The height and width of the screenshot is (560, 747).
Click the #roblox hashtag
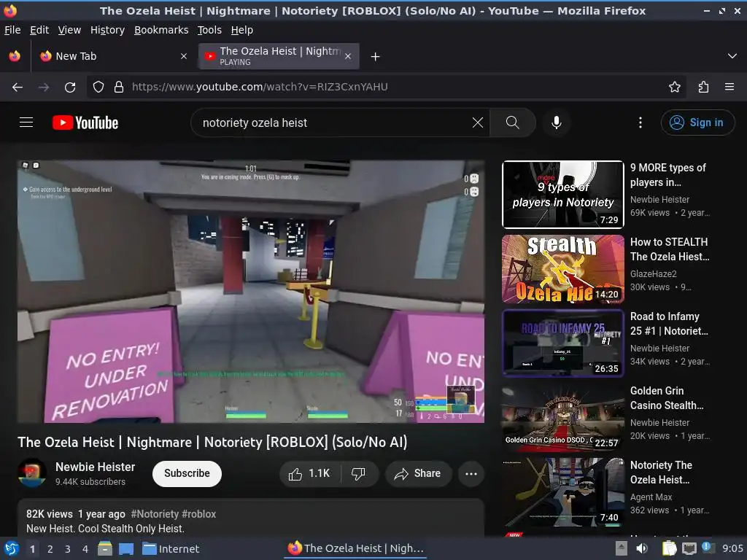tap(198, 514)
